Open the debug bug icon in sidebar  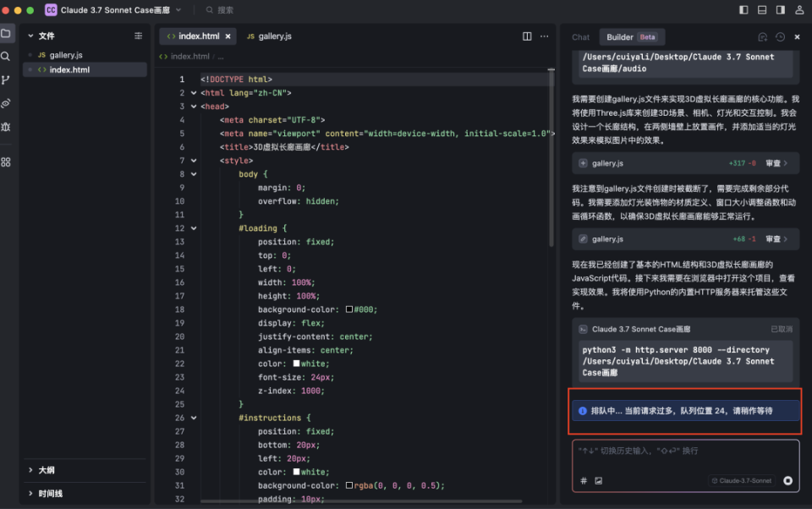(x=6, y=127)
